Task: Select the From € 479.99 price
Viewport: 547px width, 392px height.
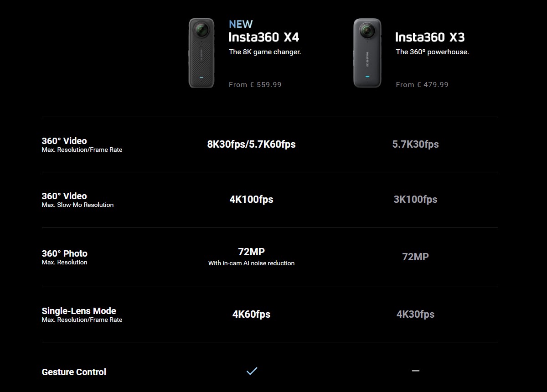Action: pos(422,84)
